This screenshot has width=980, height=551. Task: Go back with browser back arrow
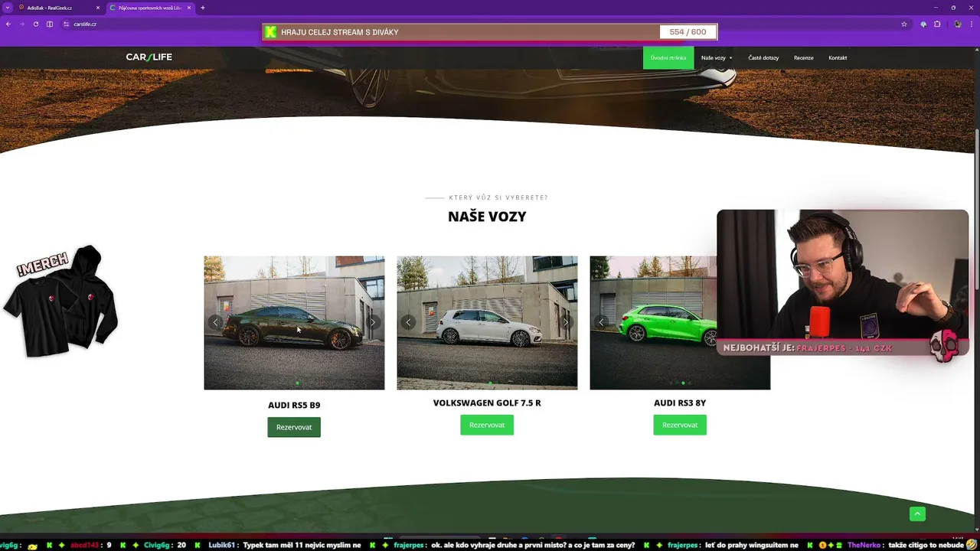tap(8, 24)
